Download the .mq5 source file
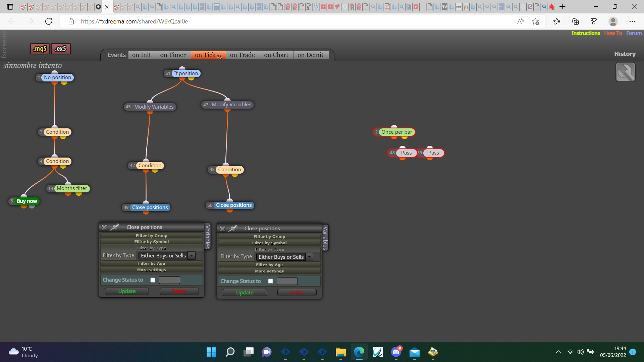Screen dimensions: 644x362 point(40,49)
